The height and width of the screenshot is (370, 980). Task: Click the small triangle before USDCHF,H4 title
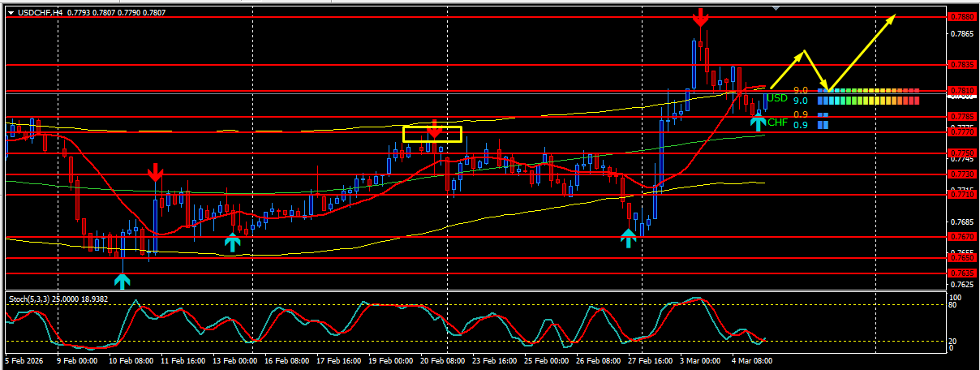tap(10, 13)
